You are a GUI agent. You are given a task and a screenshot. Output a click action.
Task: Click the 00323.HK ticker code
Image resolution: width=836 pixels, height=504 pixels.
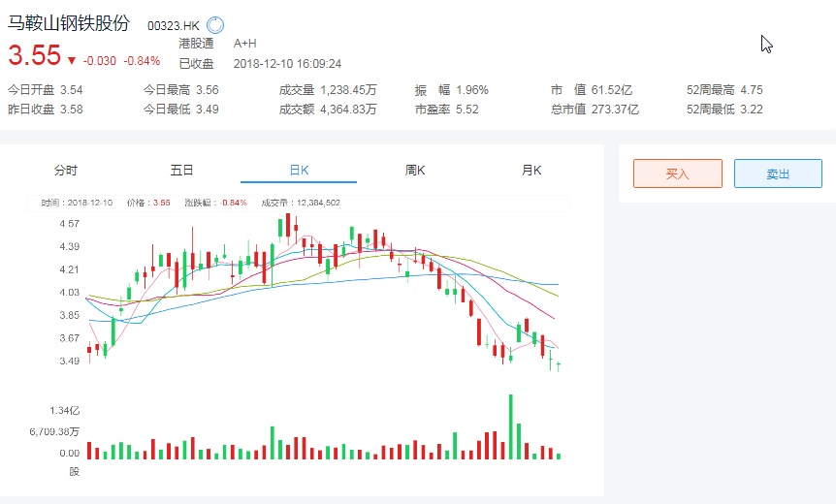click(x=171, y=26)
